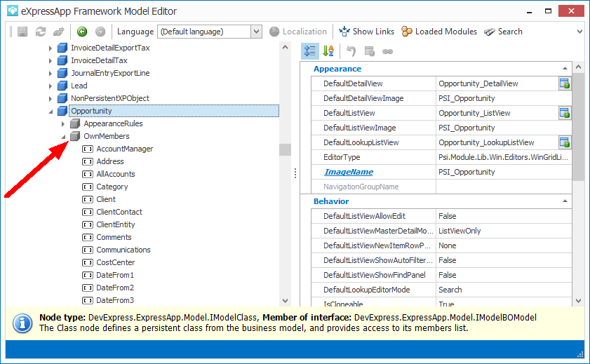Click the tree view scrollbar thumb

click(285, 149)
